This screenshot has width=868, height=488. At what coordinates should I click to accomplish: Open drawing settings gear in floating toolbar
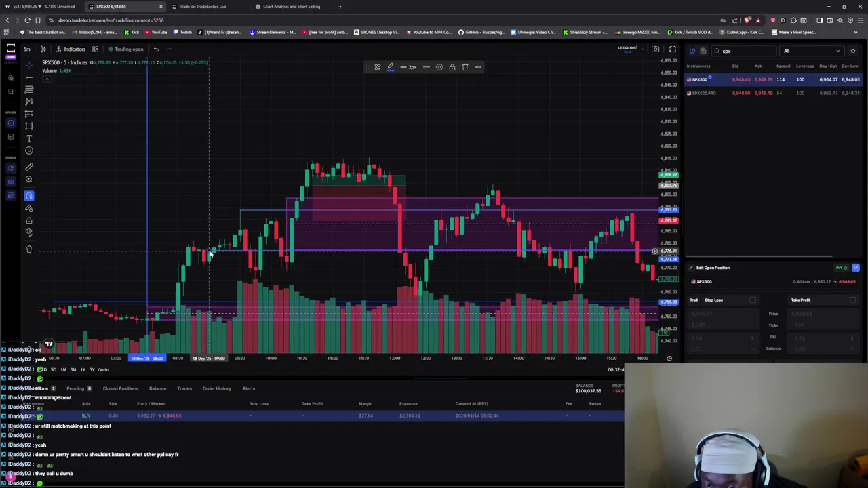click(x=439, y=67)
